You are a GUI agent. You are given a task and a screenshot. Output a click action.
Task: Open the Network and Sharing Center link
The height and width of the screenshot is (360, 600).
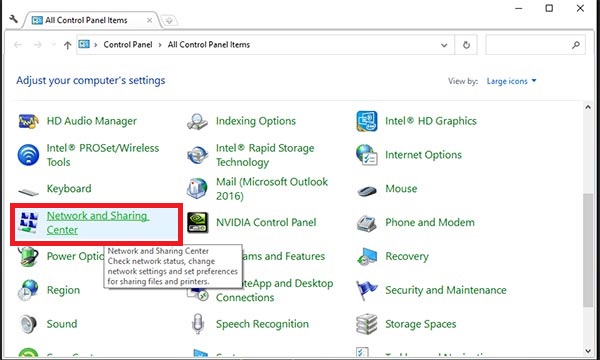(98, 223)
